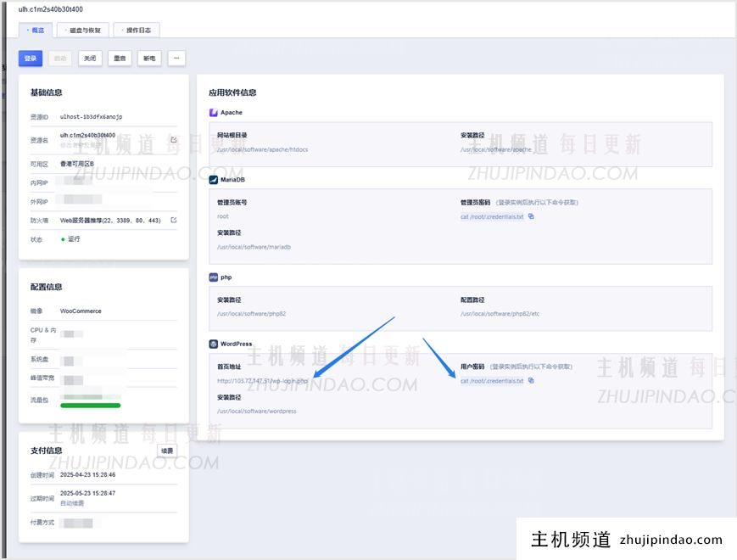The width and height of the screenshot is (737, 560).
Task: Open the 操作日志 tab
Action: tap(137, 30)
